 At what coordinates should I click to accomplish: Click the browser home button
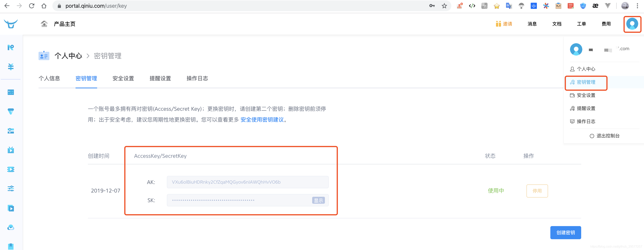click(44, 6)
